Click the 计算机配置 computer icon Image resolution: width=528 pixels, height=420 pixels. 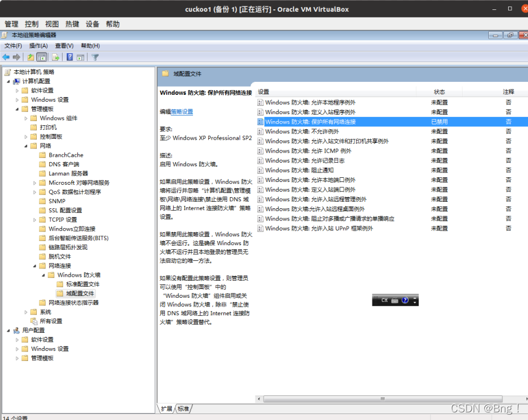(16, 81)
